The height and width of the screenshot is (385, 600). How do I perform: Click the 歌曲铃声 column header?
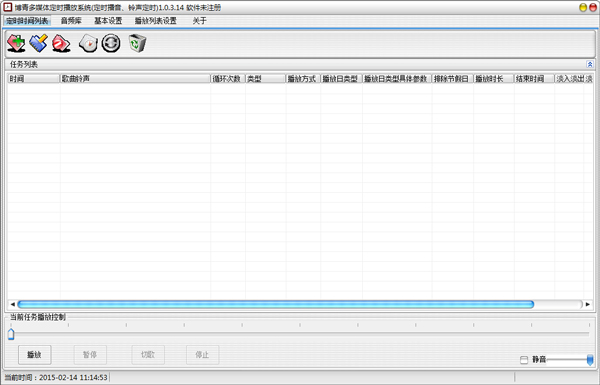click(135, 78)
